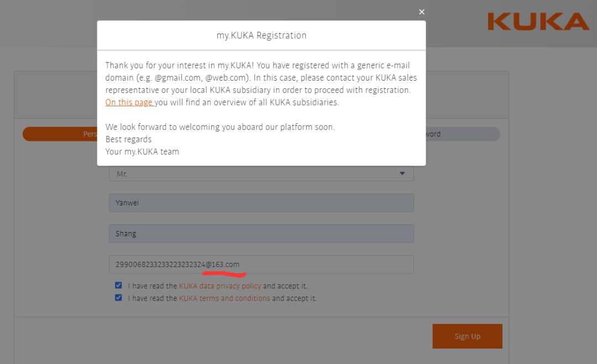The width and height of the screenshot is (597, 364).
Task: Open the KUKA data privacy policy link
Action: pos(220,286)
